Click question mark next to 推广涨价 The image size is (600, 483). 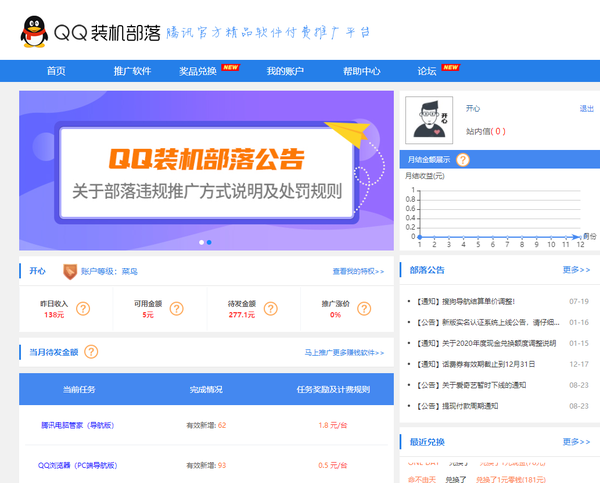[x=364, y=308]
